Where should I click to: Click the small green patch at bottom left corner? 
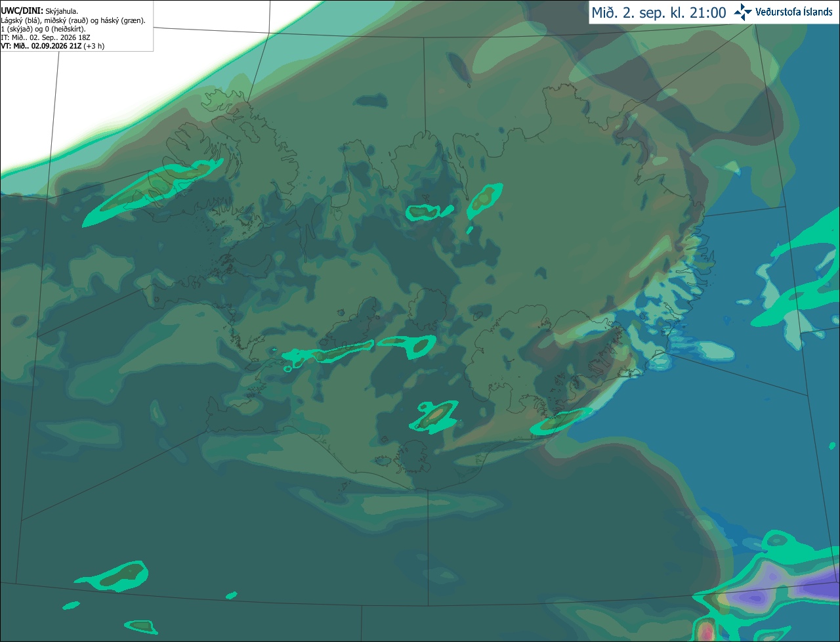click(141, 626)
